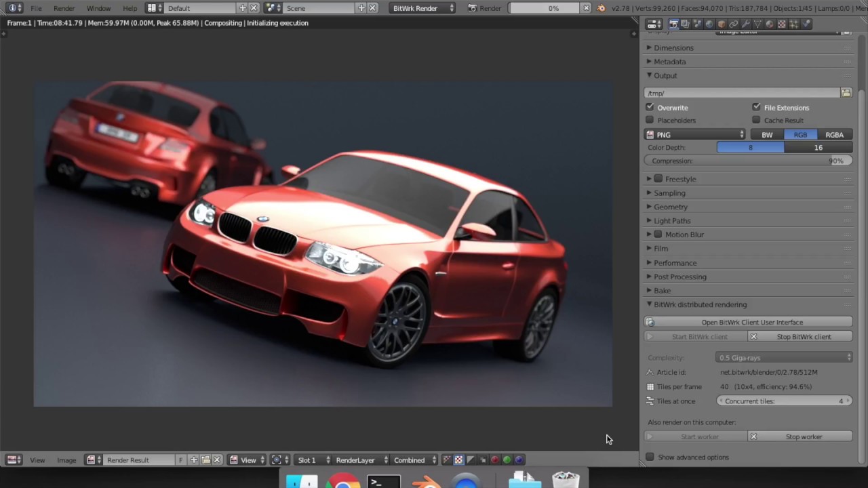Screen dimensions: 868x488
Task: Enable the Cache Result checkbox
Action: (756, 120)
